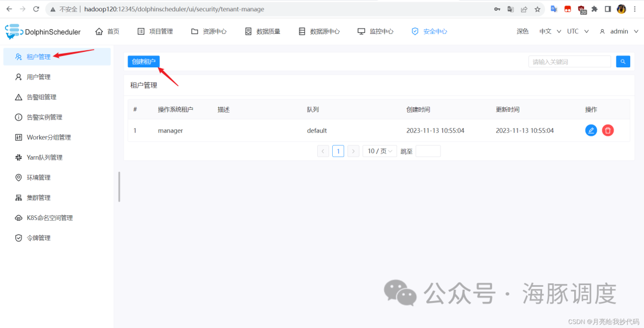Select K8S命名空间管理 in the sidebar
Image resolution: width=644 pixels, height=328 pixels.
(x=57, y=218)
